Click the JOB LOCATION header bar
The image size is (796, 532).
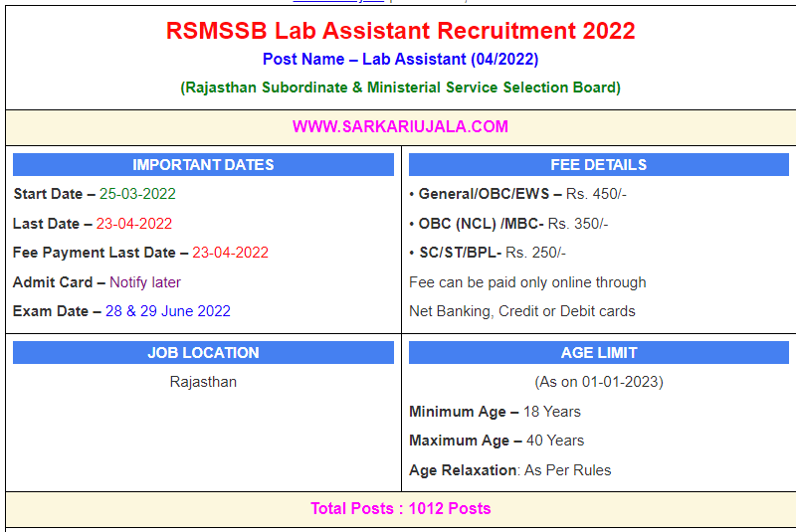[203, 353]
